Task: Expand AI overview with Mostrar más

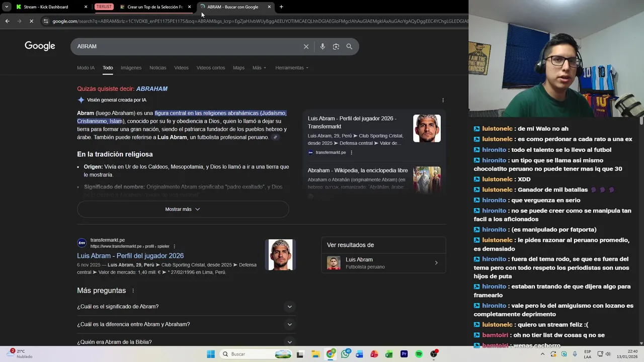Action: tap(183, 209)
